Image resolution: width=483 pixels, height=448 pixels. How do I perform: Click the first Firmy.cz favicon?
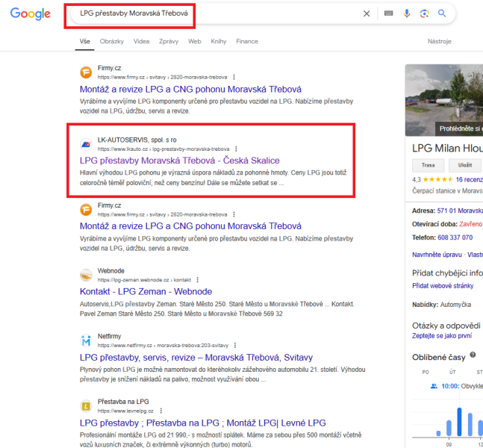click(86, 72)
